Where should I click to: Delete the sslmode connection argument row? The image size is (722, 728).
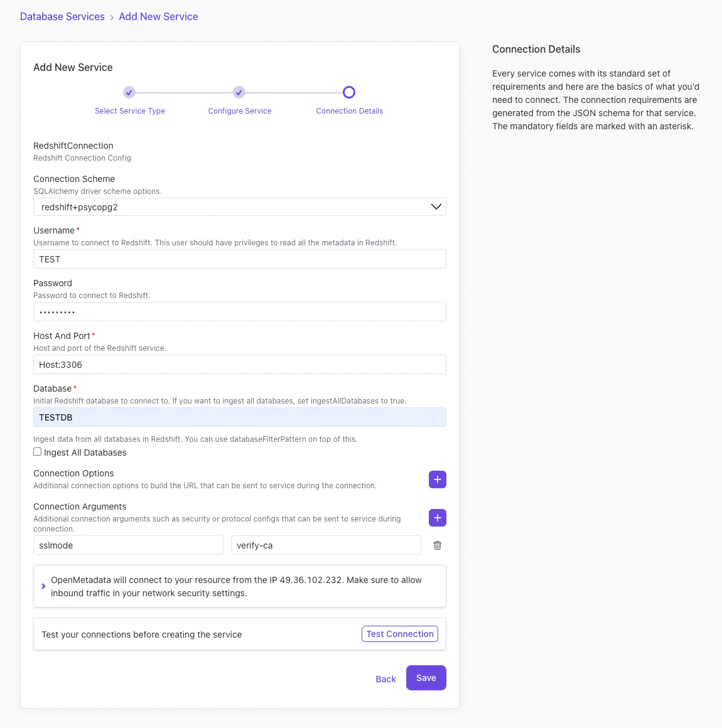(437, 545)
